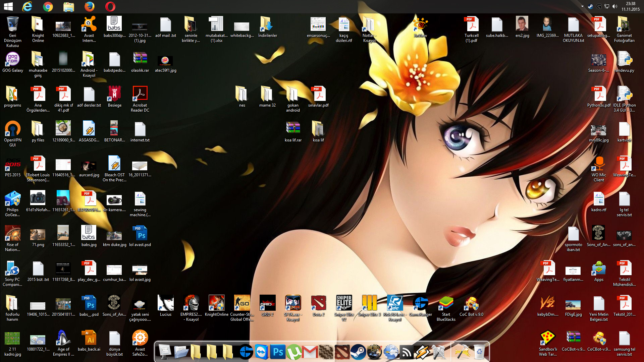Screen dimensions: 644x362
Task: Open the network status tray icon
Action: point(607,6)
